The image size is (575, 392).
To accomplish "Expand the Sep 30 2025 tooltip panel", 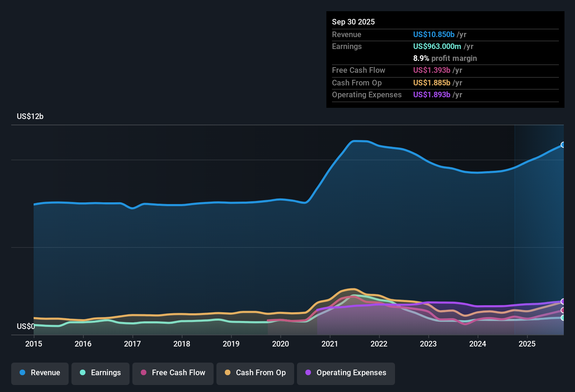I will pyautogui.click(x=353, y=22).
